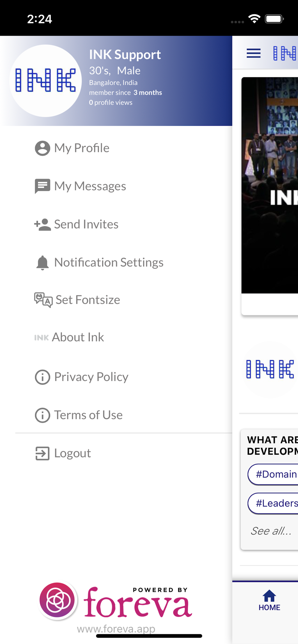
Task: Tap the #Domain hashtag button
Action: [x=273, y=474]
